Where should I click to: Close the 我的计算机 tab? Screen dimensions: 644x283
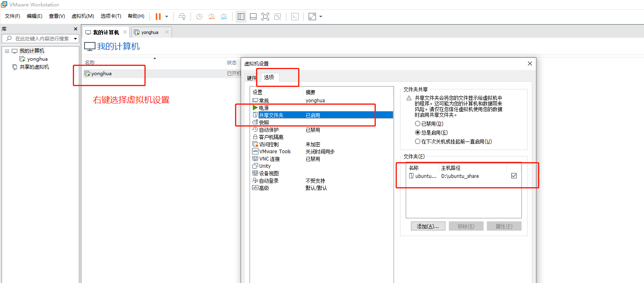pyautogui.click(x=125, y=32)
